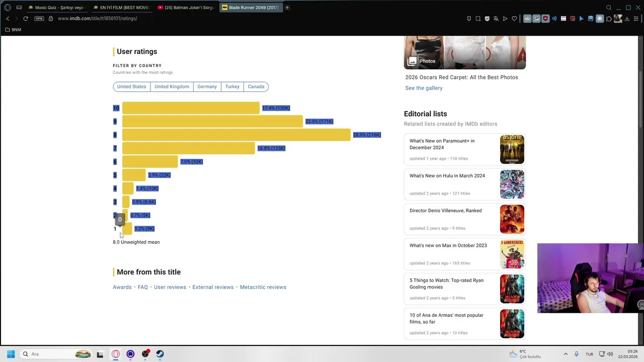Toggle the VPN badge in address bar

(x=39, y=19)
